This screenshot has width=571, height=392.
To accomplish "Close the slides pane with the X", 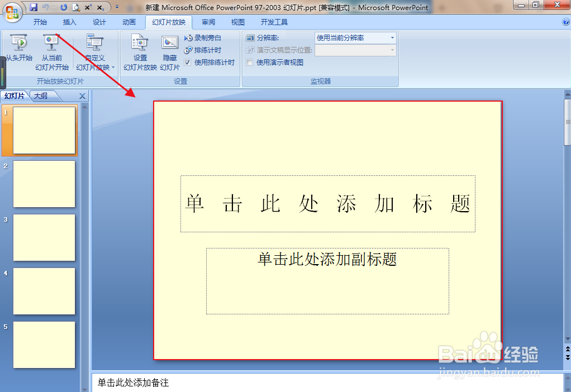I will coord(82,96).
